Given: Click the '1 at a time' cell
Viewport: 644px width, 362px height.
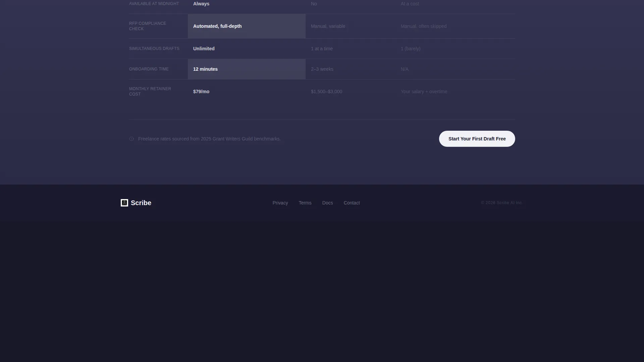Looking at the screenshot, I should pyautogui.click(x=351, y=49).
